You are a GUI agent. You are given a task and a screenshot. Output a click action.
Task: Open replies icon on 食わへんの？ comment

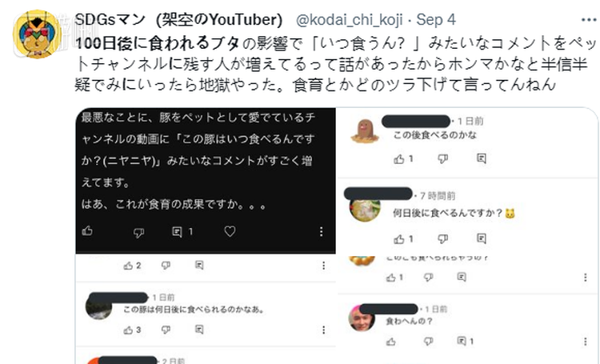pyautogui.click(x=462, y=341)
